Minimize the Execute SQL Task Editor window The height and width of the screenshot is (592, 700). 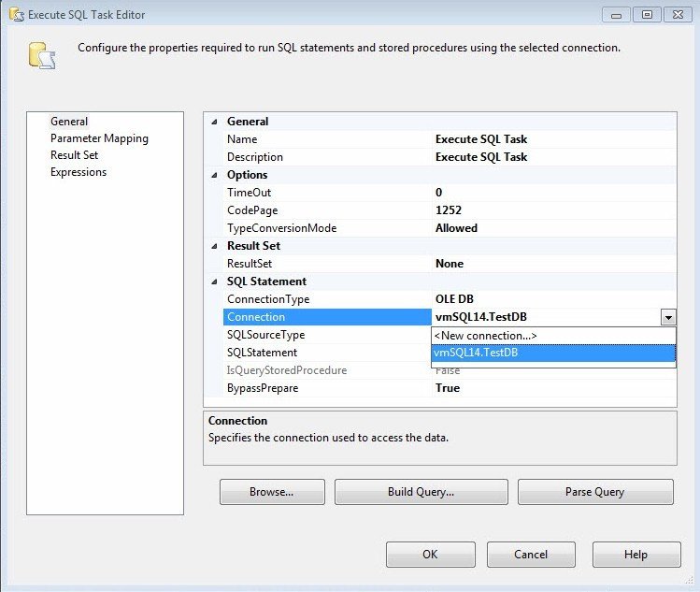point(616,15)
